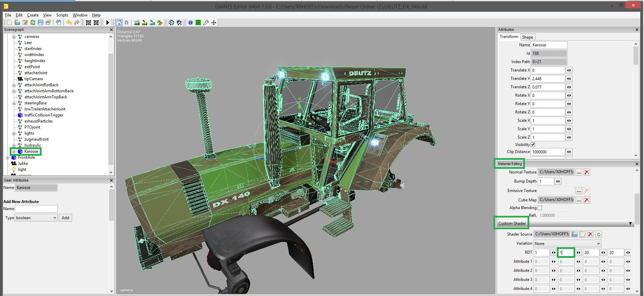This screenshot has height=296, width=644.
Task: Click the magnet snapping icon
Action: click(126, 22)
